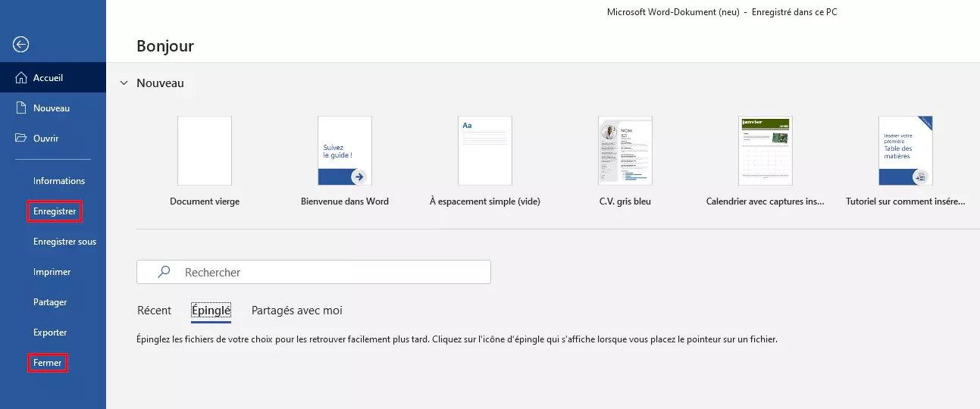Image resolution: width=980 pixels, height=409 pixels.
Task: Collapse the Nouveau section chevron
Action: 124,83
